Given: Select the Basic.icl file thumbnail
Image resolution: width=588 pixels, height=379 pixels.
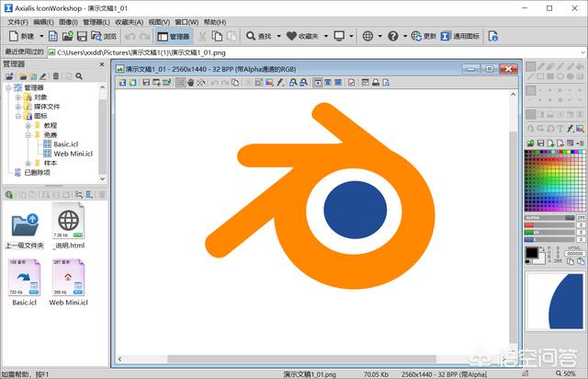Looking at the screenshot, I should (x=25, y=281).
